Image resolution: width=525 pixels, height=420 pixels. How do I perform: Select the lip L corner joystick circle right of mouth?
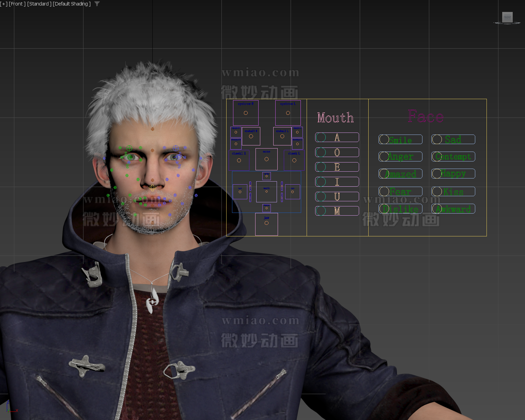pos(292,192)
